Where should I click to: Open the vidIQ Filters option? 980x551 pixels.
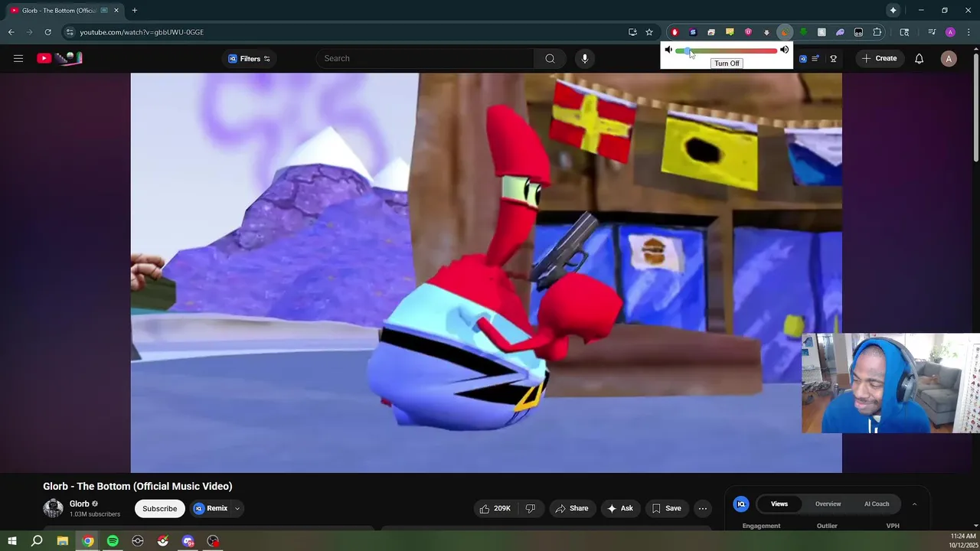250,59
